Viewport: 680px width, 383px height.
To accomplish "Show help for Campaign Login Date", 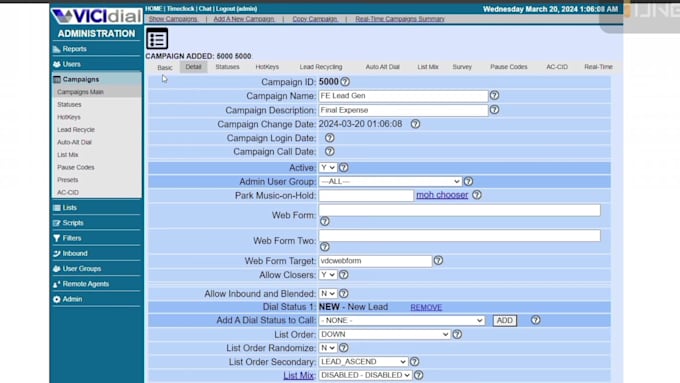I will click(x=330, y=138).
